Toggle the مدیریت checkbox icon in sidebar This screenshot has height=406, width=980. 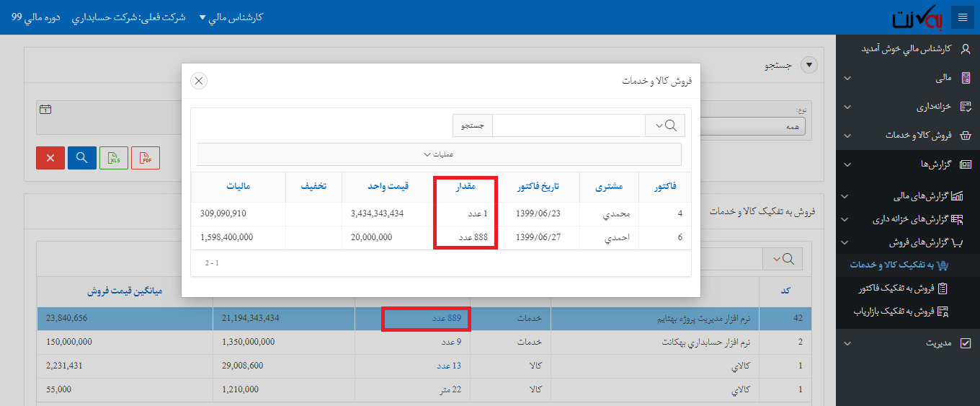[x=966, y=343]
